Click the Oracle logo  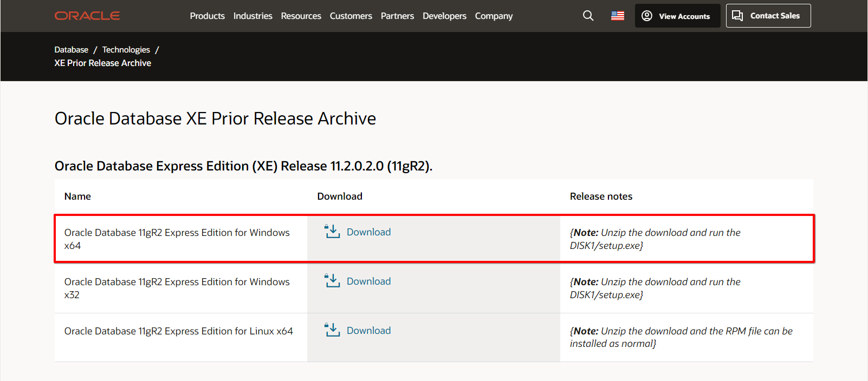[87, 16]
